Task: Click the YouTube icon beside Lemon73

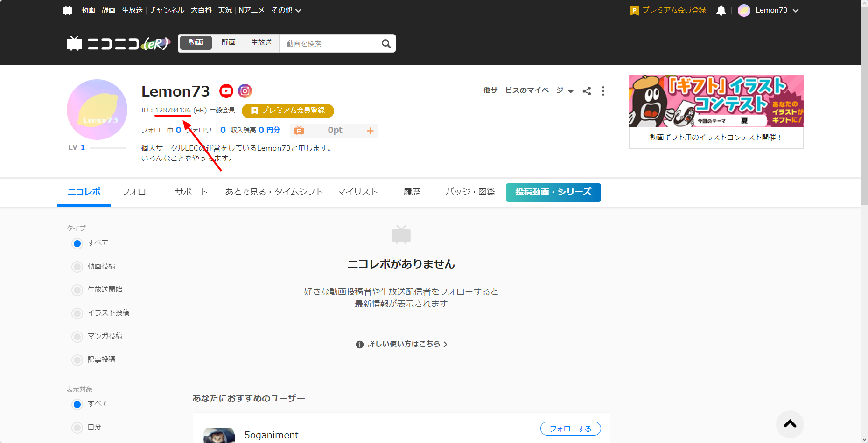Action: (226, 91)
